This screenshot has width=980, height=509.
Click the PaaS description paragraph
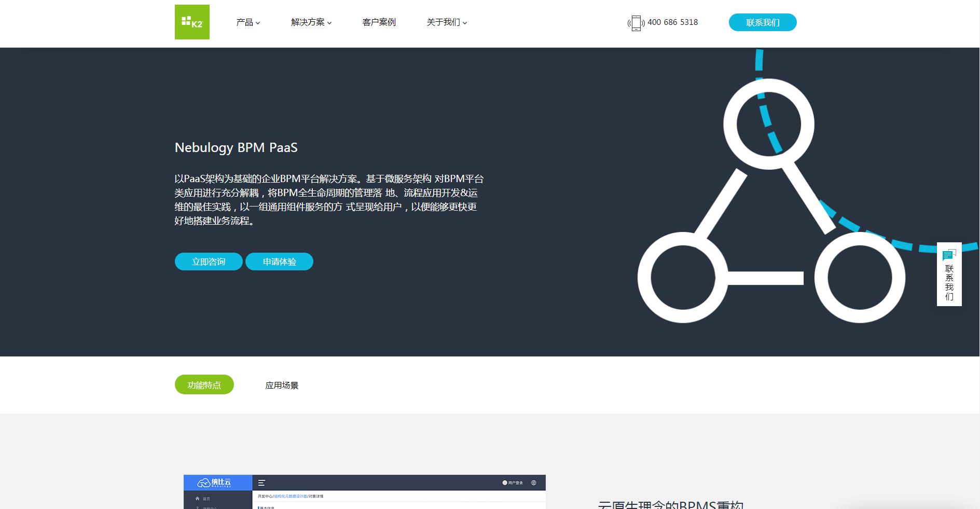click(329, 200)
